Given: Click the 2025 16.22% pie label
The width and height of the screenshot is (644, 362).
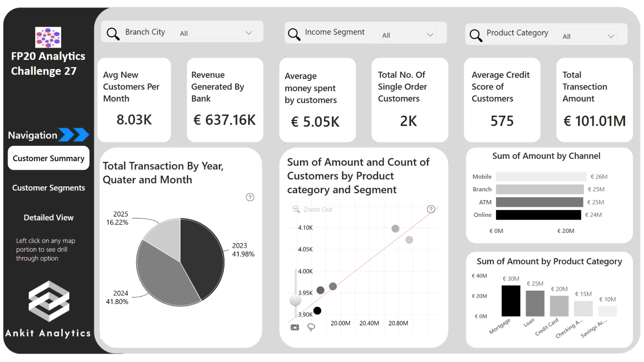Looking at the screenshot, I should click(x=117, y=218).
